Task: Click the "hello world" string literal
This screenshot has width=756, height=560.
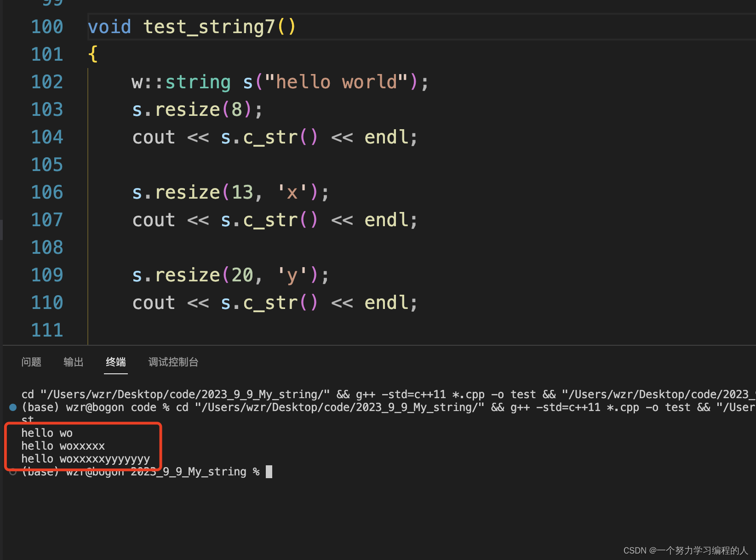Action: [x=336, y=82]
